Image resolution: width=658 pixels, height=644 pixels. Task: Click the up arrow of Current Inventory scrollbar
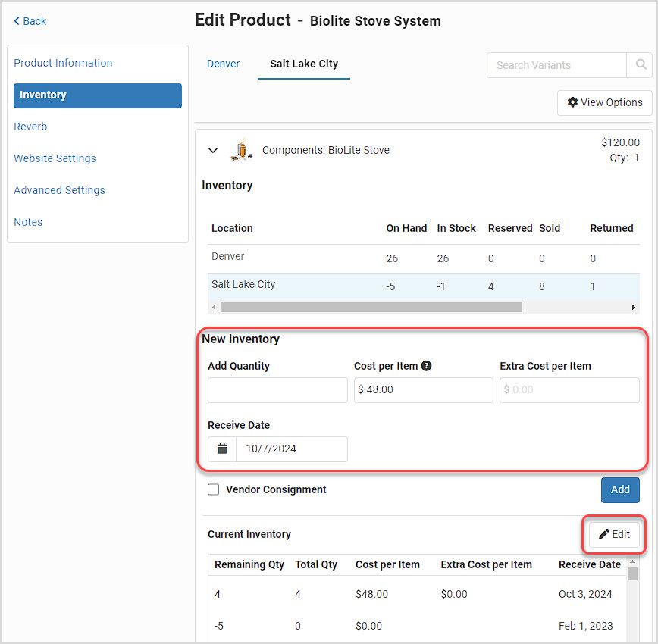632,561
